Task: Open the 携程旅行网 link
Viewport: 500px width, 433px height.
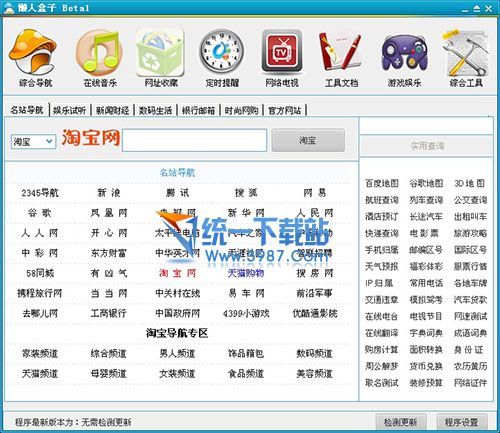Action: pos(40,293)
